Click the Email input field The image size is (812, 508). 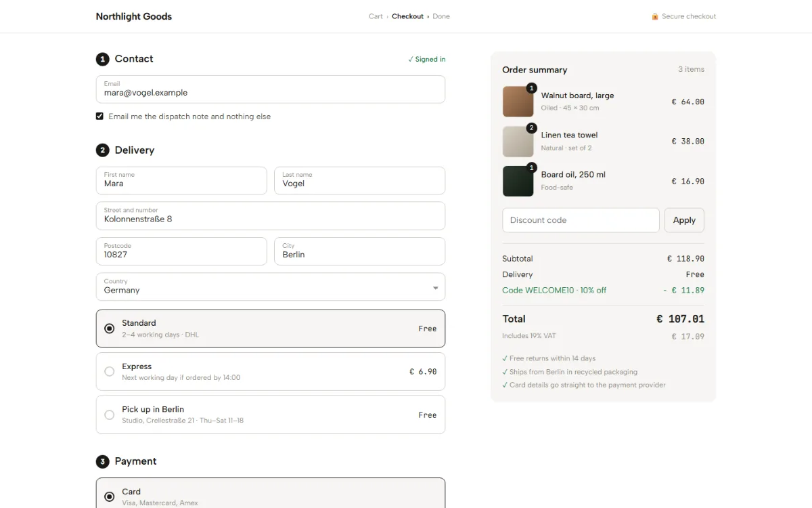pyautogui.click(x=271, y=89)
